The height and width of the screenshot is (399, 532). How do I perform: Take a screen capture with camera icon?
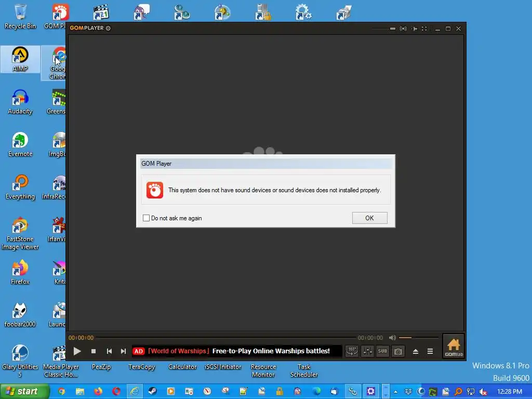click(398, 351)
